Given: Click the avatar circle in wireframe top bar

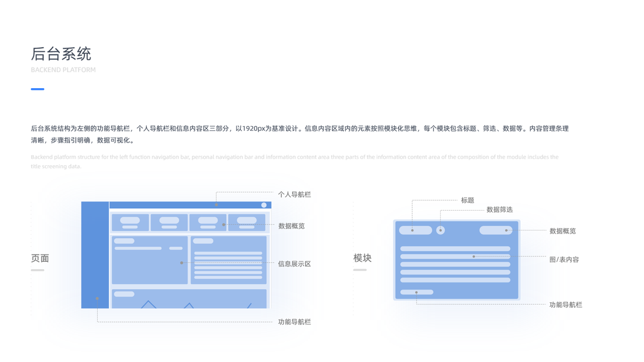Looking at the screenshot, I should point(264,205).
